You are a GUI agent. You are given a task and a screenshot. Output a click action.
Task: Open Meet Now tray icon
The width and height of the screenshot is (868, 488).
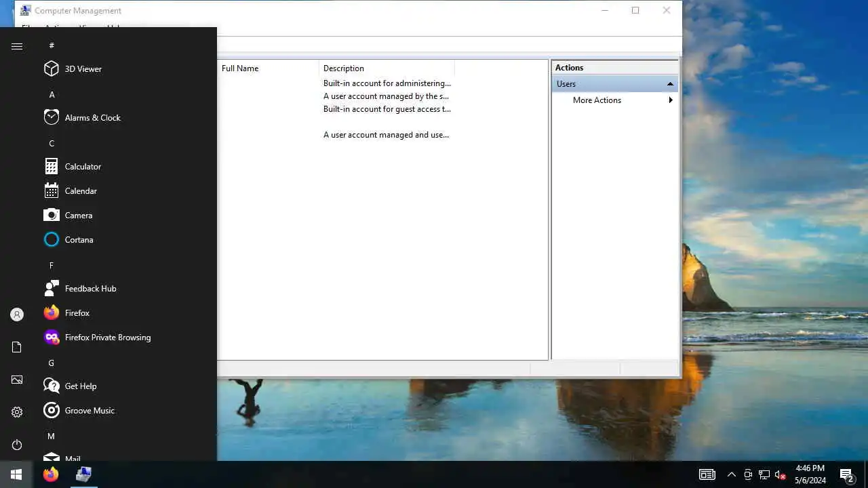point(748,474)
